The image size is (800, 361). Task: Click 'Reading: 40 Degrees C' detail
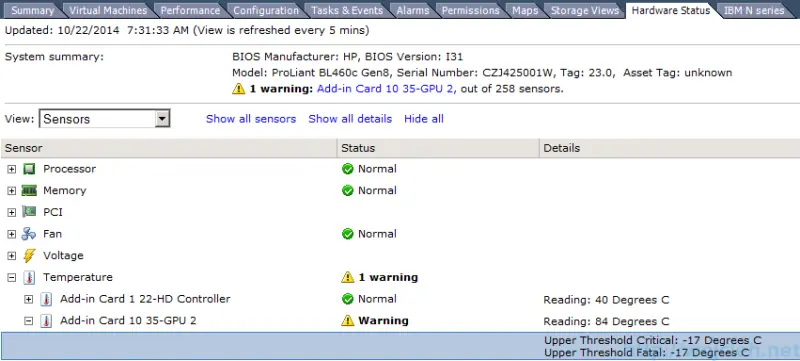coord(606,300)
